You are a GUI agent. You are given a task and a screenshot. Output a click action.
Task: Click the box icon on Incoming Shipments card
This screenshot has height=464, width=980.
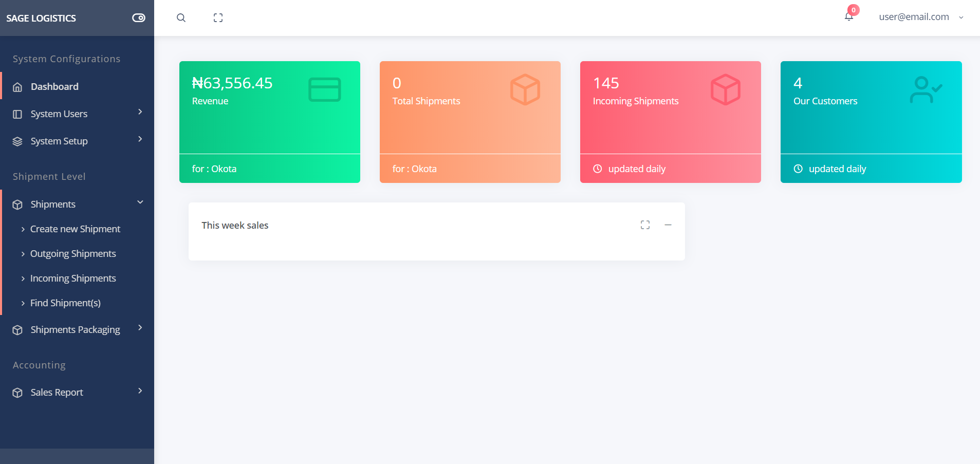click(x=725, y=89)
